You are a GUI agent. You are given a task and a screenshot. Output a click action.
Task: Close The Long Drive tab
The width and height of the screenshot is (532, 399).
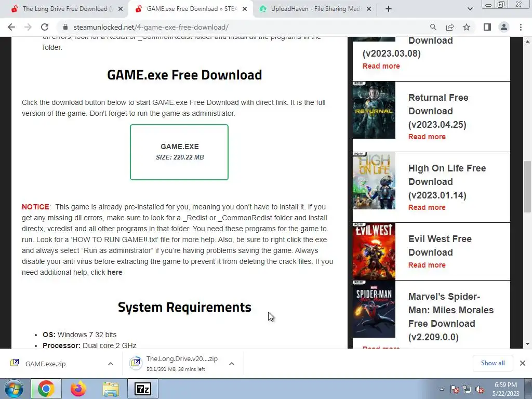[121, 9]
